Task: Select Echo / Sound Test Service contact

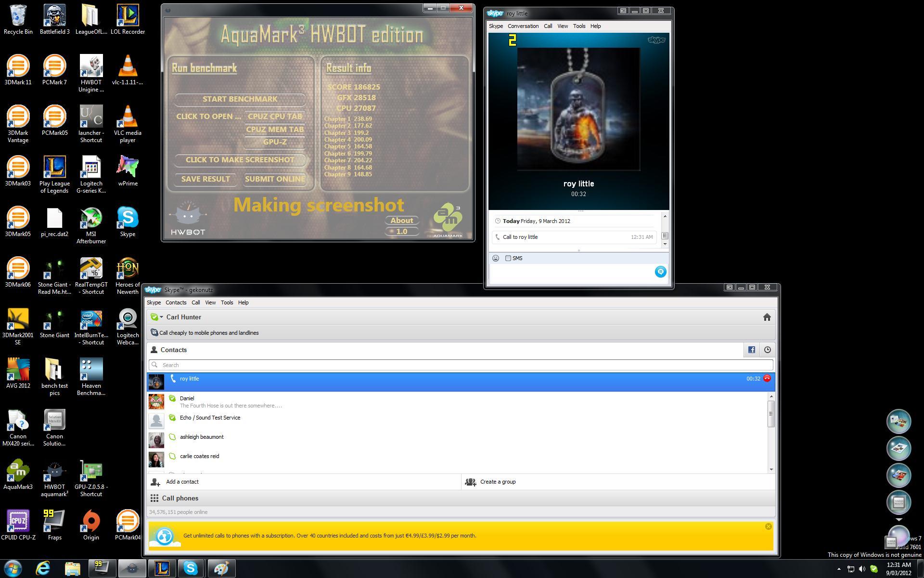Action: pyautogui.click(x=457, y=420)
